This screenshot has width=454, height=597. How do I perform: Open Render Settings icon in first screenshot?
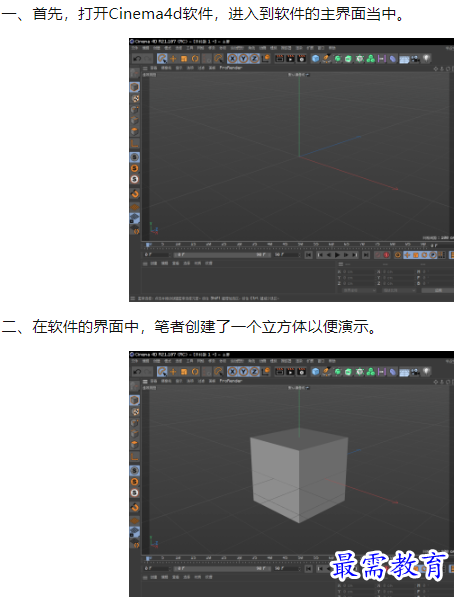click(x=302, y=59)
